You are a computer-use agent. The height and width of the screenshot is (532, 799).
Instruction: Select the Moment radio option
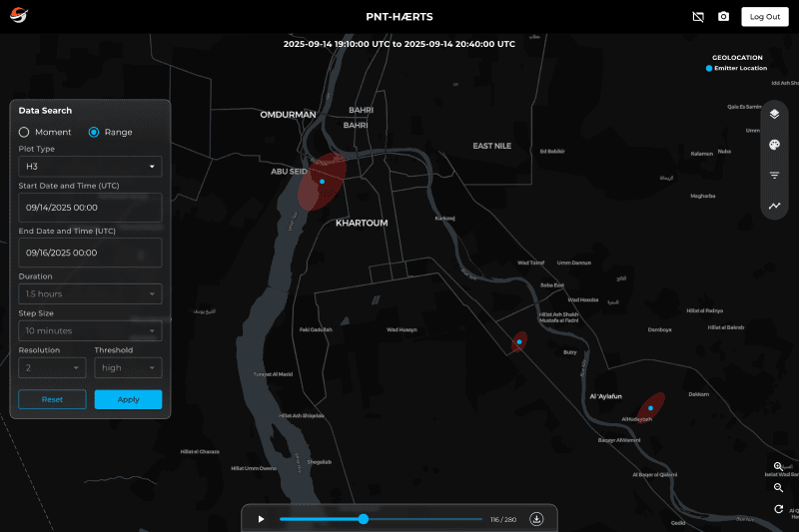[x=24, y=133]
